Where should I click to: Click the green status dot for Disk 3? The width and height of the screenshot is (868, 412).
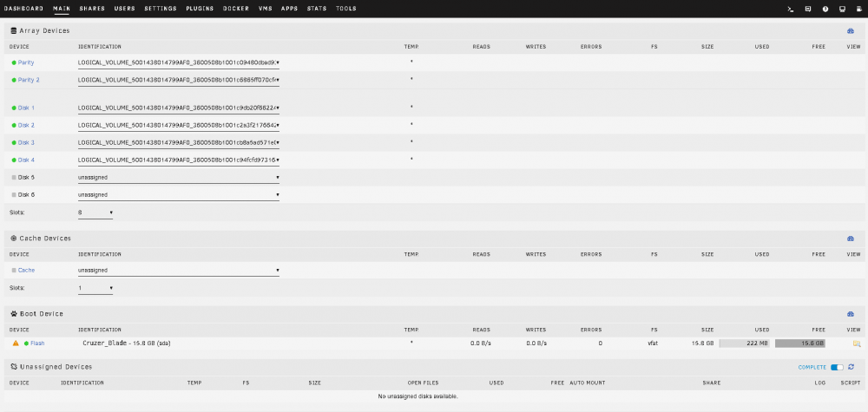click(14, 143)
